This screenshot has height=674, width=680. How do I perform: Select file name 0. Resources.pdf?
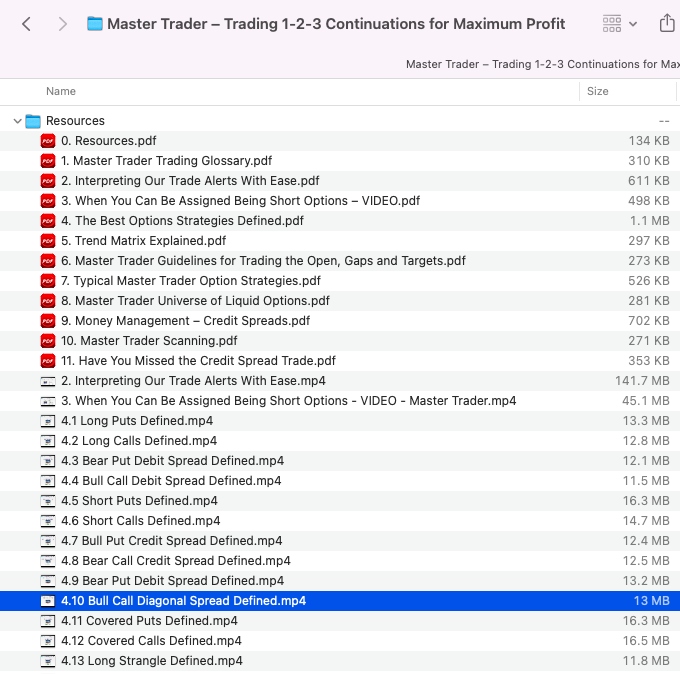(x=108, y=141)
